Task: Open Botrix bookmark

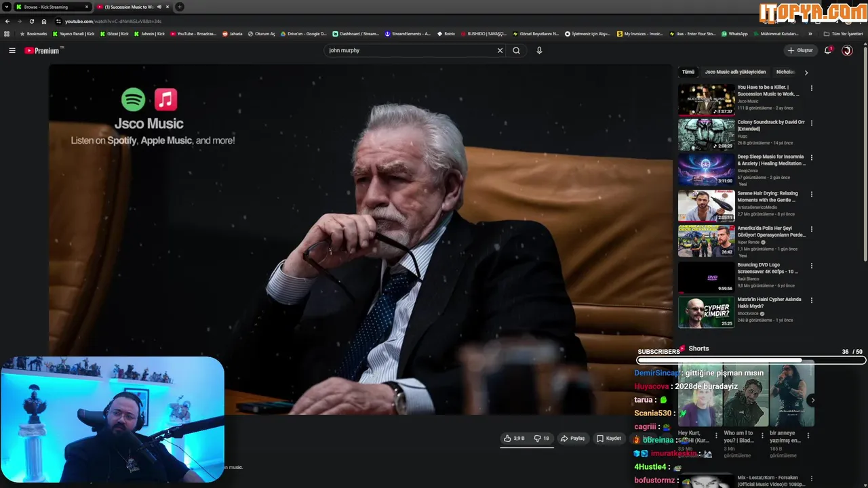Action: (446, 33)
